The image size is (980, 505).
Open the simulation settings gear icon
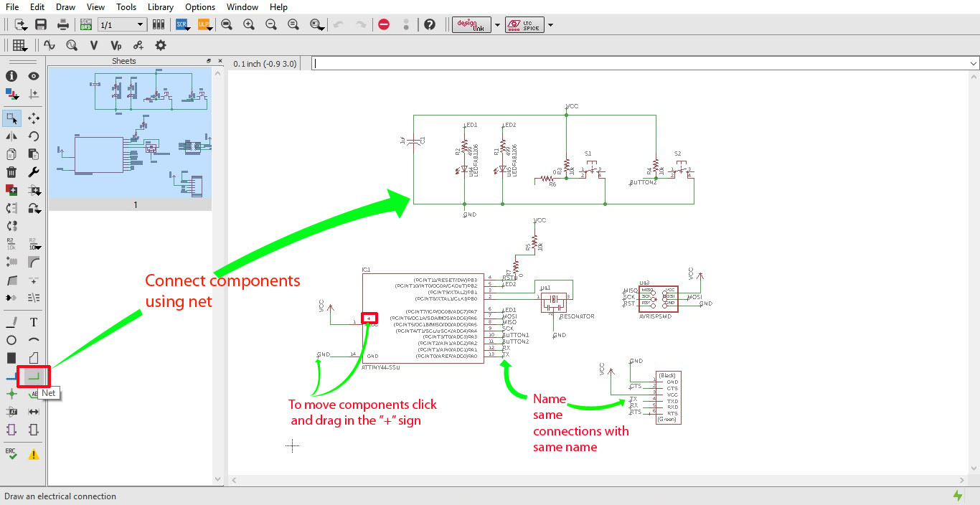click(161, 45)
